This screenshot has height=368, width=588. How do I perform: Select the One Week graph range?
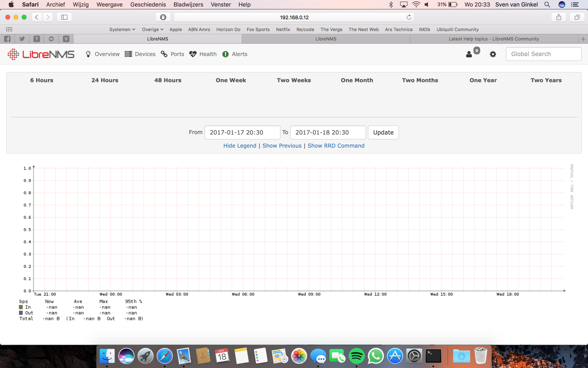pyautogui.click(x=231, y=80)
